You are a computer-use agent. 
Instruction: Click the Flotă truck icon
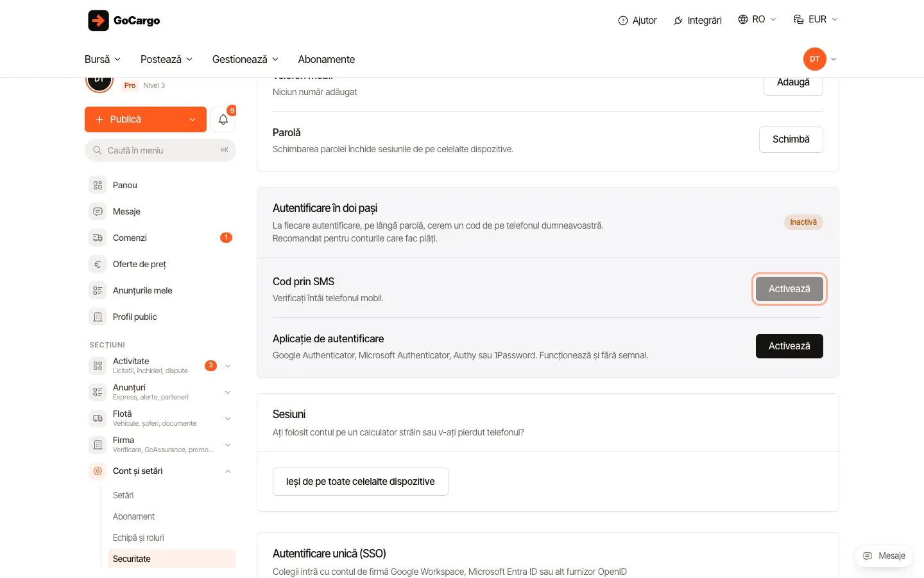[x=98, y=418]
